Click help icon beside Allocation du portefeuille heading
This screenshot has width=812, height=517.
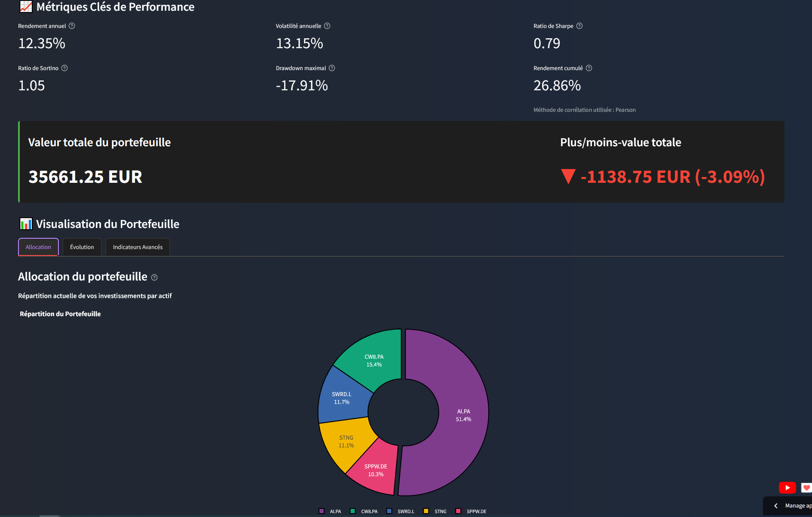point(154,277)
